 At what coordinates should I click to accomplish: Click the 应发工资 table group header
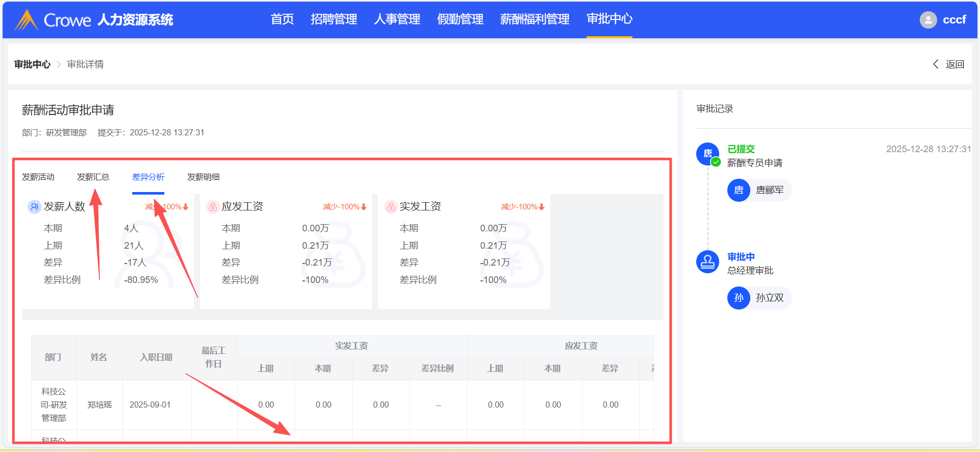[x=581, y=346]
